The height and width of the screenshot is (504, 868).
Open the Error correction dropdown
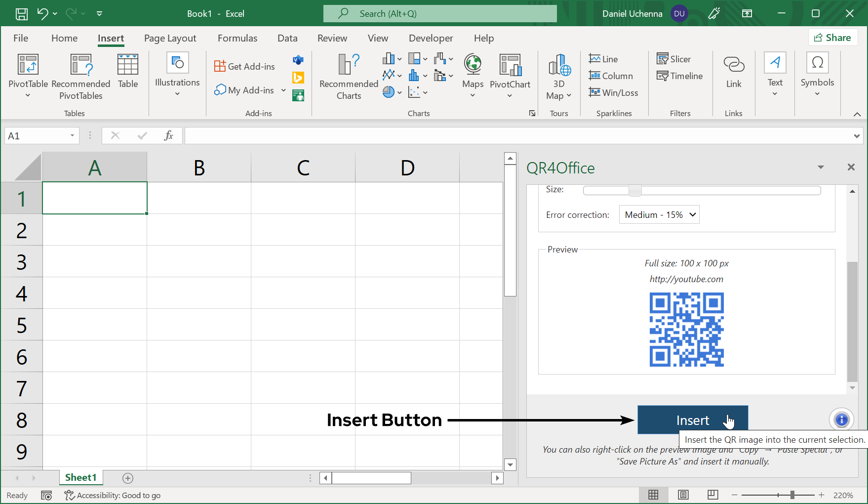(x=659, y=215)
